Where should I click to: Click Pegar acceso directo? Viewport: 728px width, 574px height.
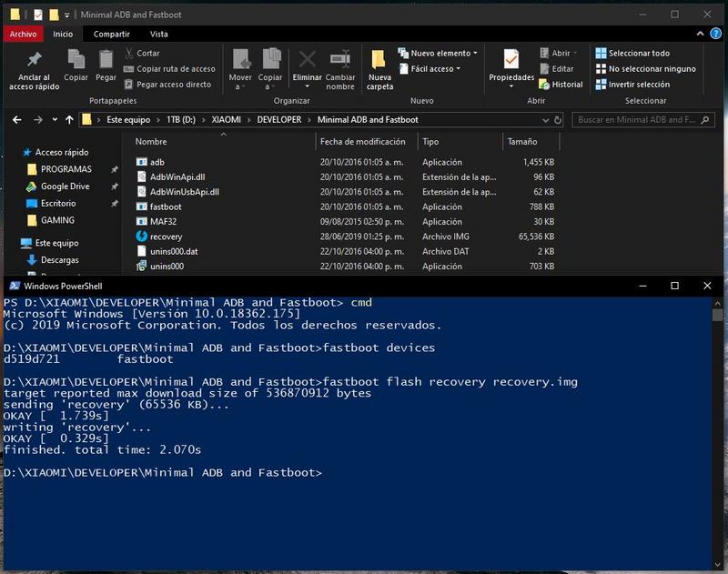[x=167, y=85]
